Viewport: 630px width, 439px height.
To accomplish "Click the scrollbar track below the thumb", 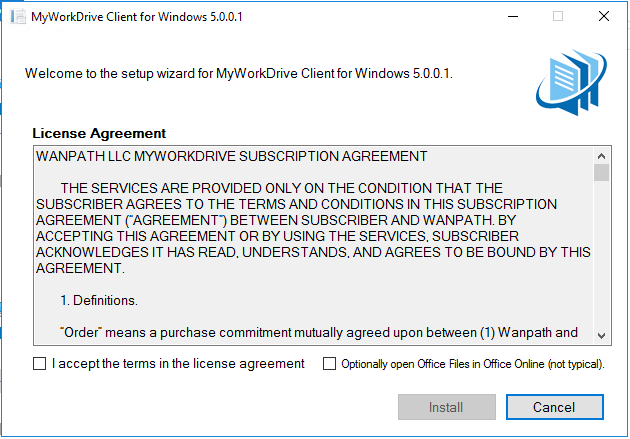I will [x=601, y=255].
